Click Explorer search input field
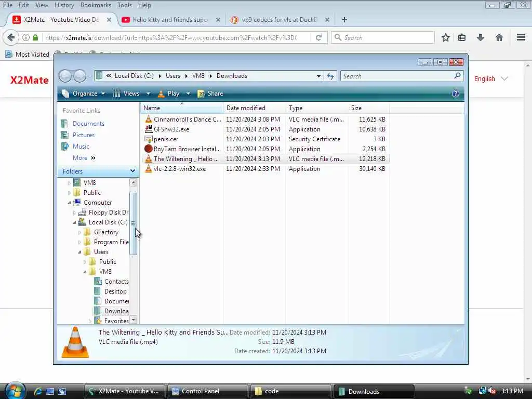 (397, 76)
